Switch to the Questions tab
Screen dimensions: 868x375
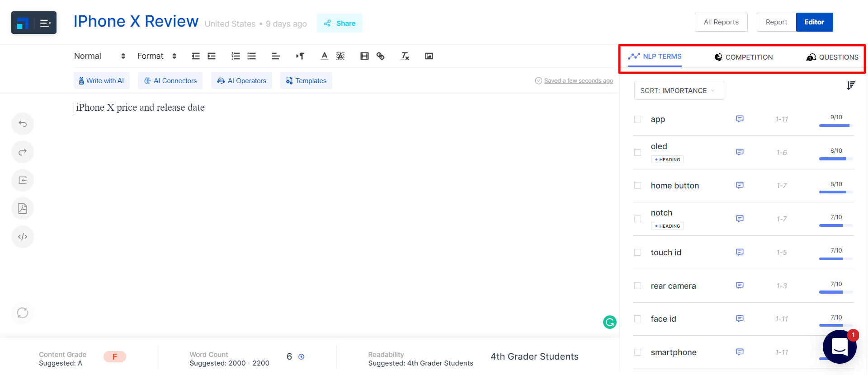pyautogui.click(x=832, y=57)
